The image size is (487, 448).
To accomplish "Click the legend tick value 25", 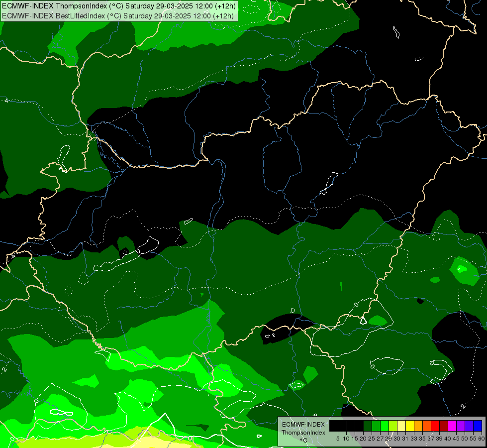I will [x=372, y=439].
